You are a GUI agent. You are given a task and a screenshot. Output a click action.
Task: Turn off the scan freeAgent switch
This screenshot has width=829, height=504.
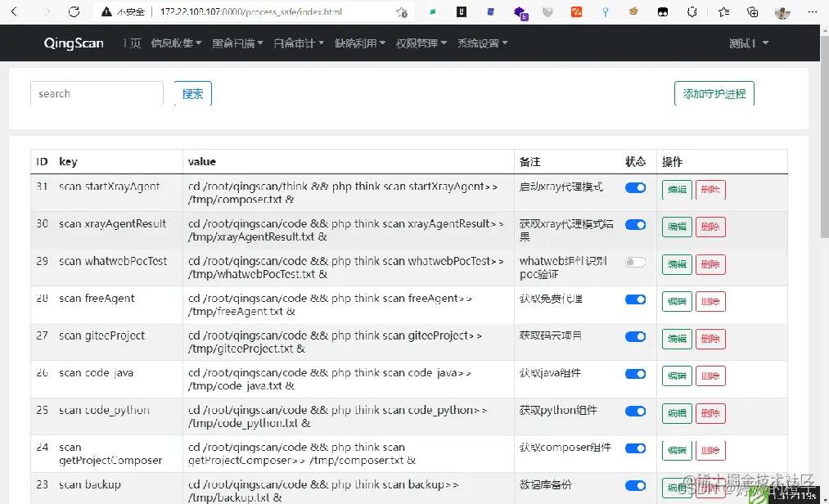pyautogui.click(x=636, y=299)
